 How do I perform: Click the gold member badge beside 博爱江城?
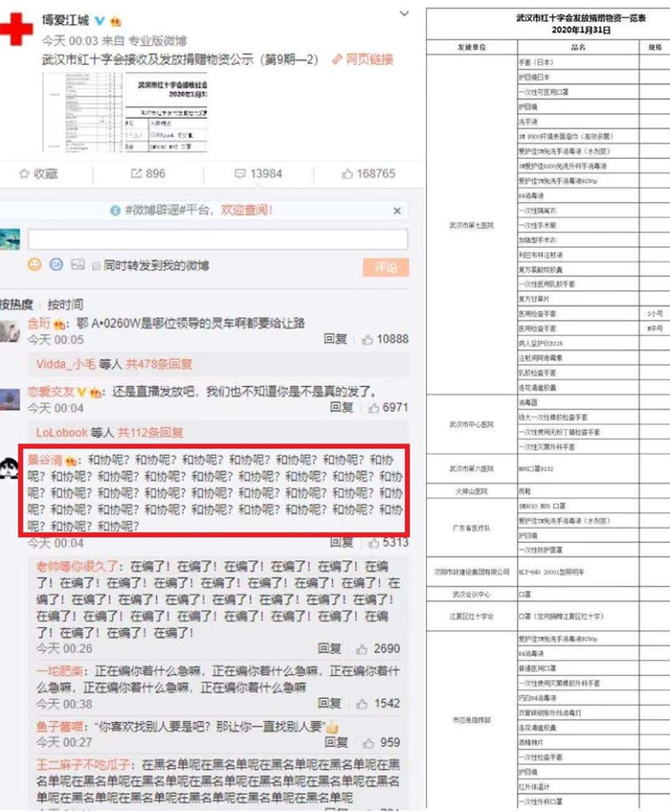click(116, 21)
